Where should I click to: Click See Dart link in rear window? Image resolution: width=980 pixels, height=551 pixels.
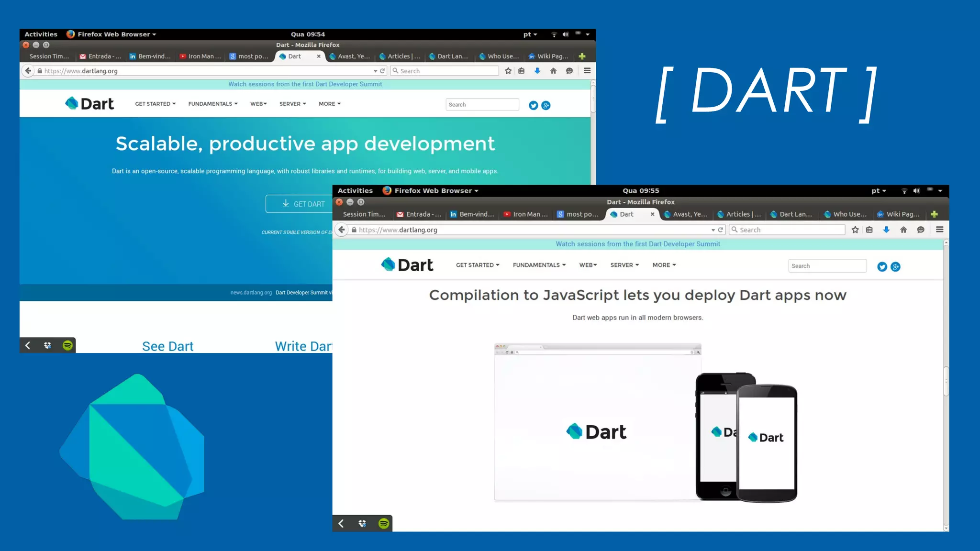coord(167,346)
